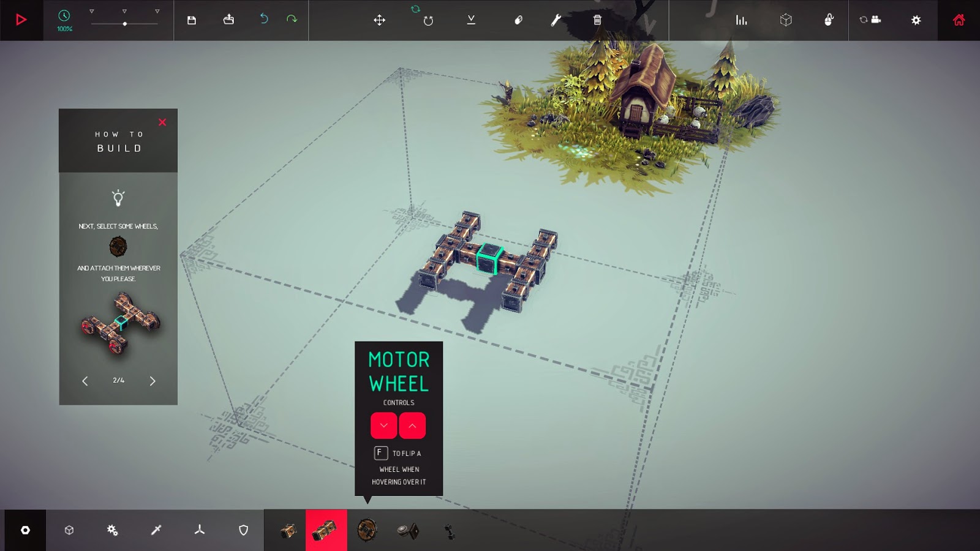Click the left time scale marker triangle

click(x=92, y=12)
